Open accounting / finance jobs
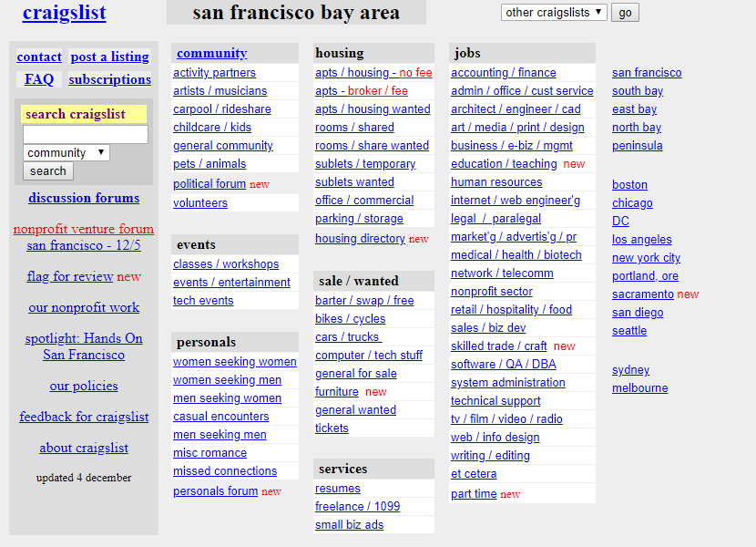 (x=504, y=72)
